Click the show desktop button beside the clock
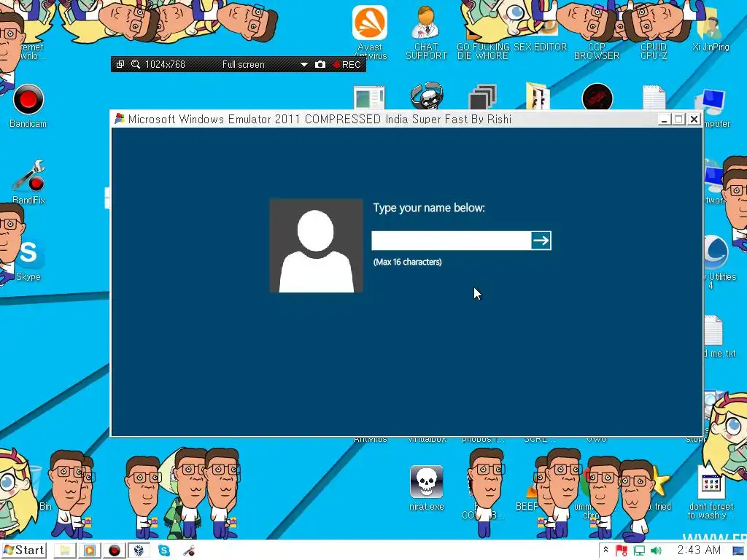 click(739, 551)
